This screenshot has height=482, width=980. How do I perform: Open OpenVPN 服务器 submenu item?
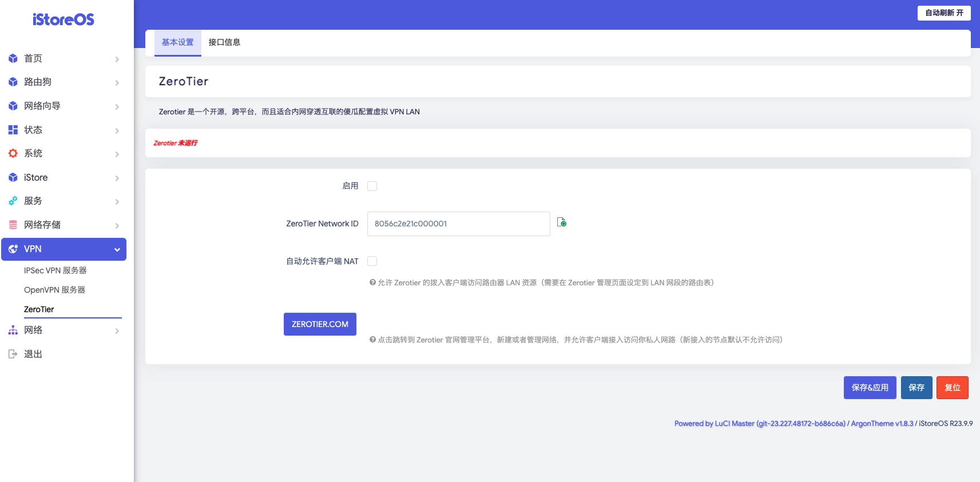pyautogui.click(x=54, y=290)
